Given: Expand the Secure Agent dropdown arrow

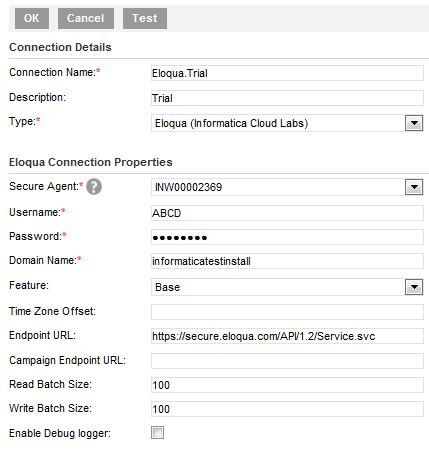Looking at the screenshot, I should 414,187.
